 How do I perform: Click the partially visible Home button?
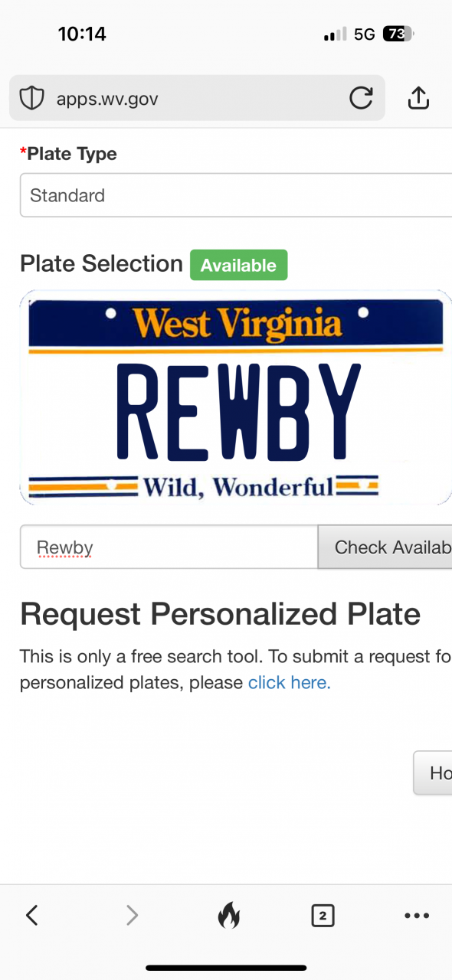[433, 773]
